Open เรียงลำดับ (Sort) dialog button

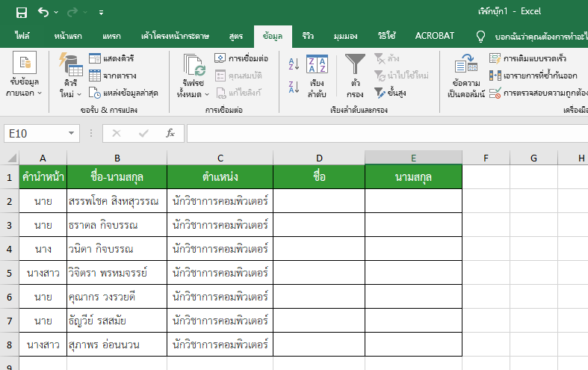[x=317, y=75]
